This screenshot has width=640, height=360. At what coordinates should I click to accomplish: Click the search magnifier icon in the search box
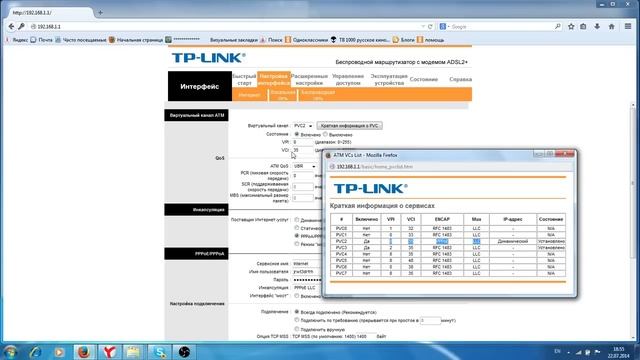click(x=558, y=27)
